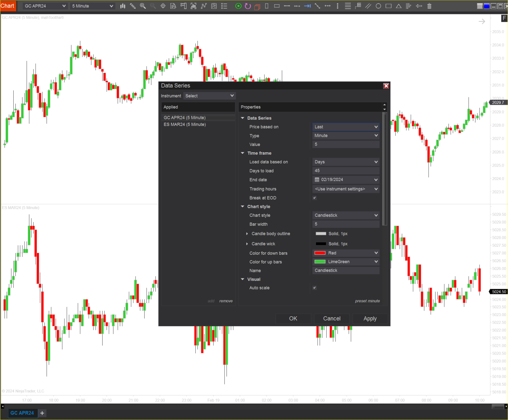Expand the Candle body outline row

point(247,234)
